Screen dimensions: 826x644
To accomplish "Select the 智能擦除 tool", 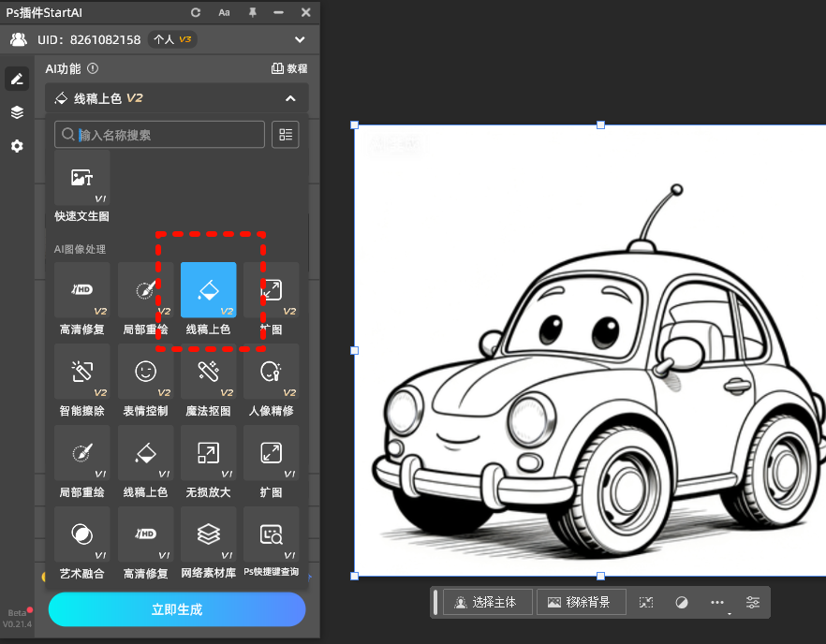I will [81, 372].
